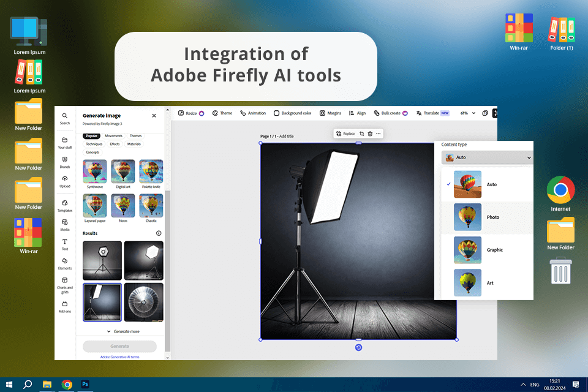Select the Materials style tab

(134, 144)
